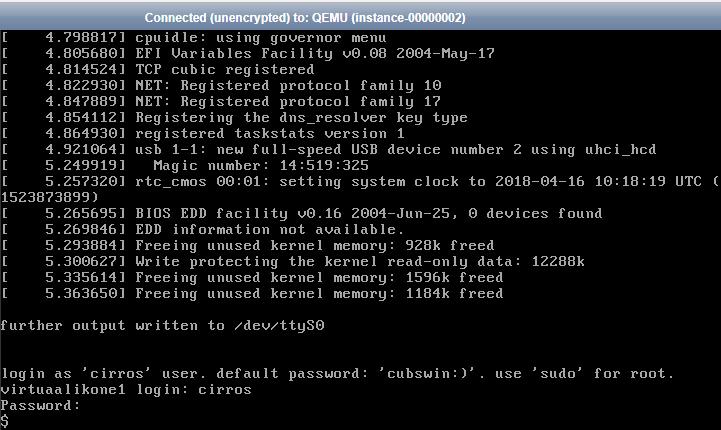721x430 pixels.
Task: Click the usb 1-1 full-speed device line
Action: [x=329, y=149]
